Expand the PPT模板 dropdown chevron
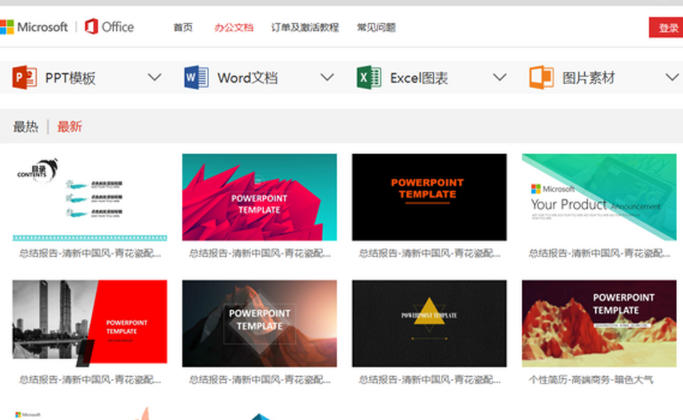 coord(154,77)
